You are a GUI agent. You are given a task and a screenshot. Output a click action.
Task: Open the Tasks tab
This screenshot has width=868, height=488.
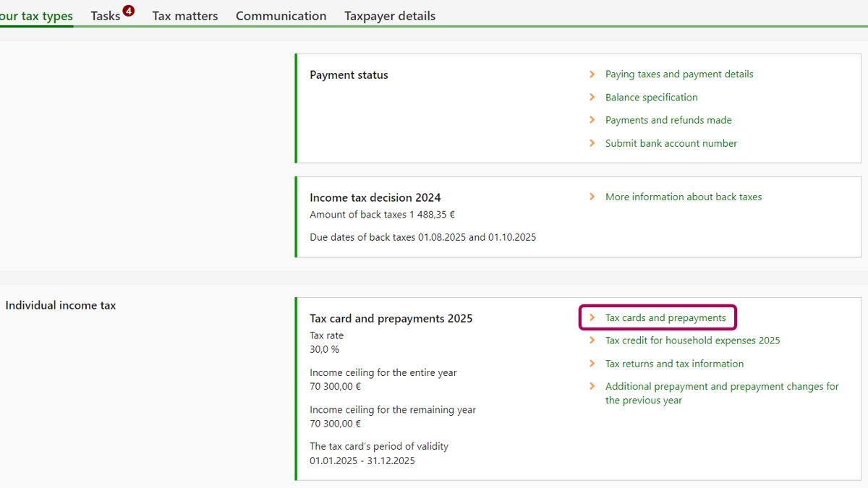pyautogui.click(x=106, y=16)
